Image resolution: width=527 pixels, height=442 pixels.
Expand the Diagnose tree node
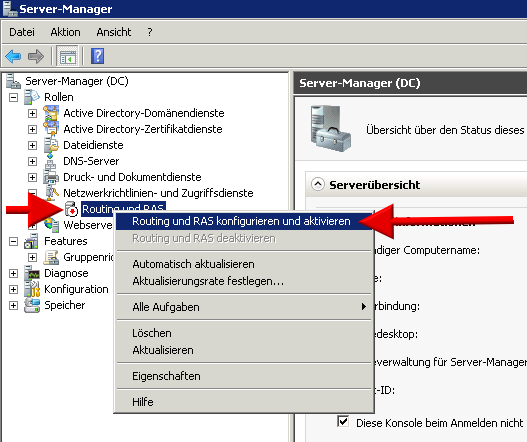(13, 273)
